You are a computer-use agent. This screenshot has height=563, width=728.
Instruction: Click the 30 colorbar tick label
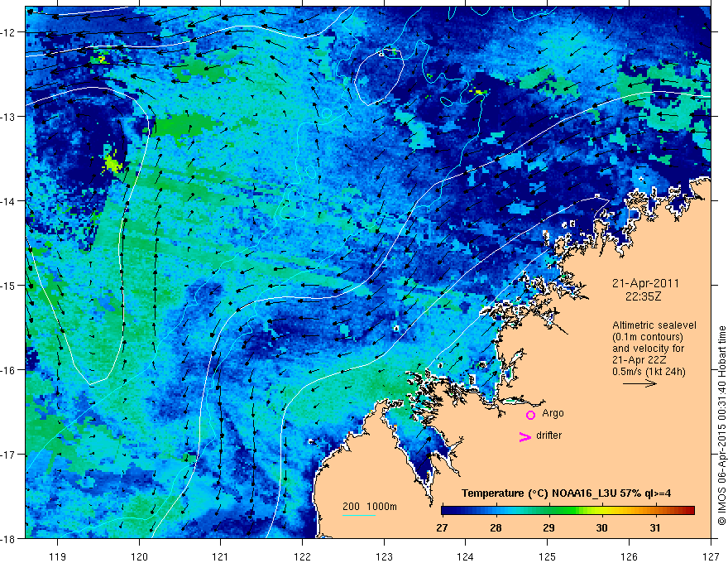[x=601, y=527]
